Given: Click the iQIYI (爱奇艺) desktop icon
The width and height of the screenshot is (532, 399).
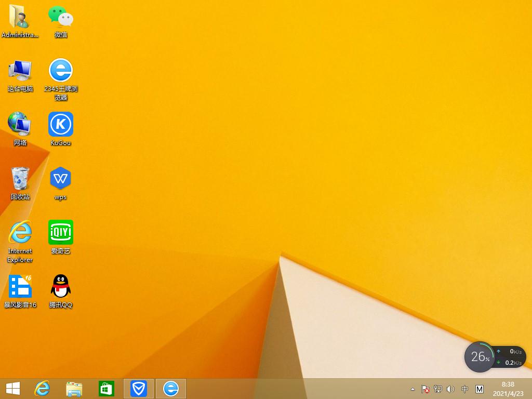Looking at the screenshot, I should click(x=61, y=233).
